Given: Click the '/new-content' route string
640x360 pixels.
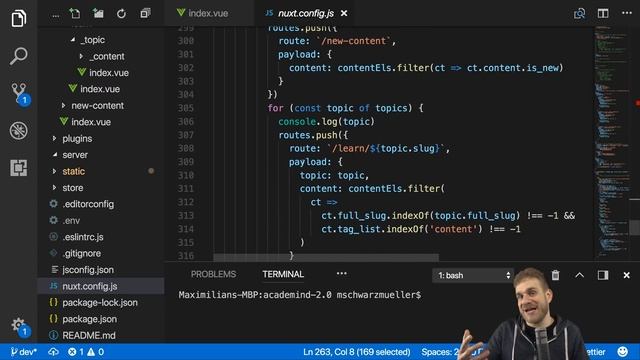Looking at the screenshot, I should (353, 41).
